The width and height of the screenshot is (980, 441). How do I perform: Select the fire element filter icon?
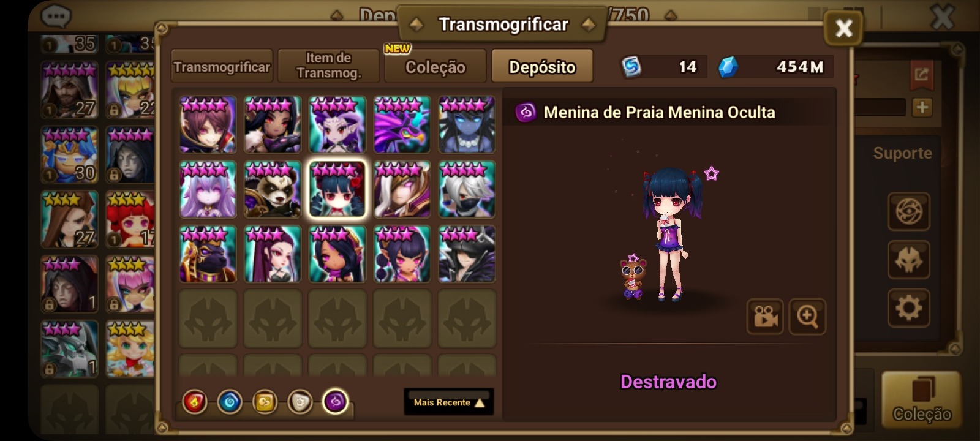pos(195,402)
